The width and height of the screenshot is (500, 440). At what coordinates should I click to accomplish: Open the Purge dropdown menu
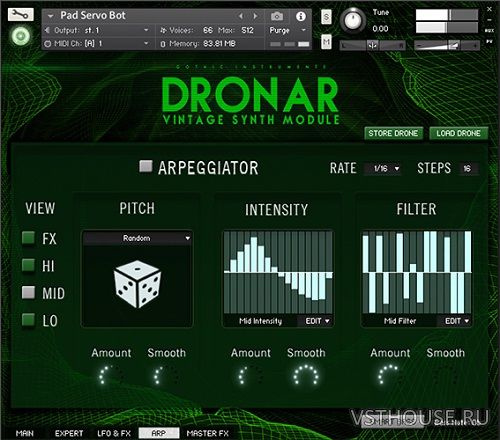point(287,30)
